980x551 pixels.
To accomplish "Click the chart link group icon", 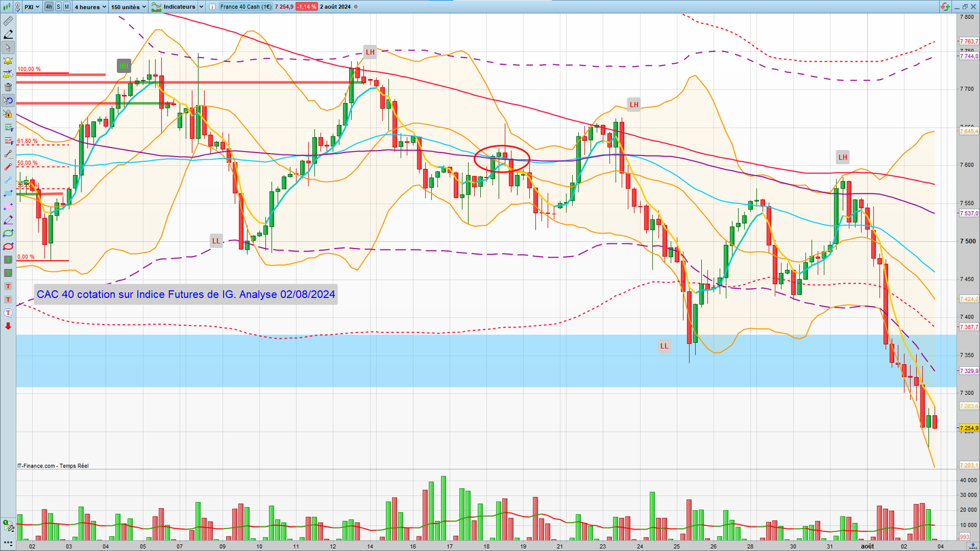I will (x=18, y=7).
